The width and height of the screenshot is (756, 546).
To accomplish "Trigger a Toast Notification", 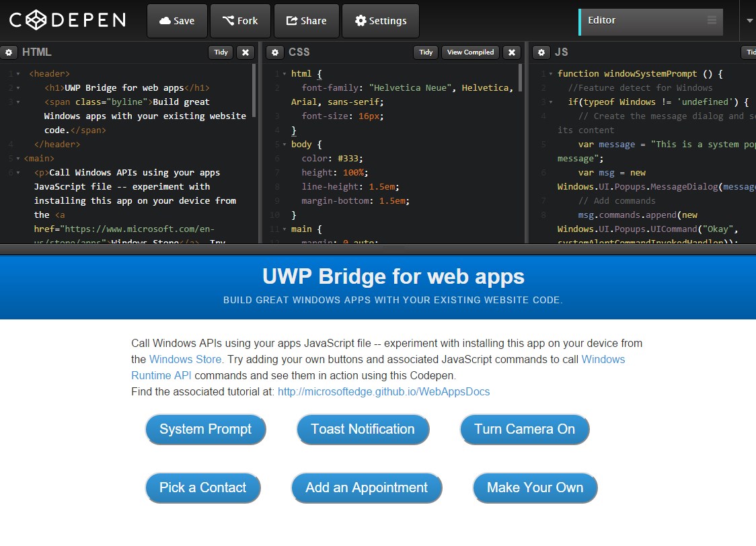I will pyautogui.click(x=363, y=429).
